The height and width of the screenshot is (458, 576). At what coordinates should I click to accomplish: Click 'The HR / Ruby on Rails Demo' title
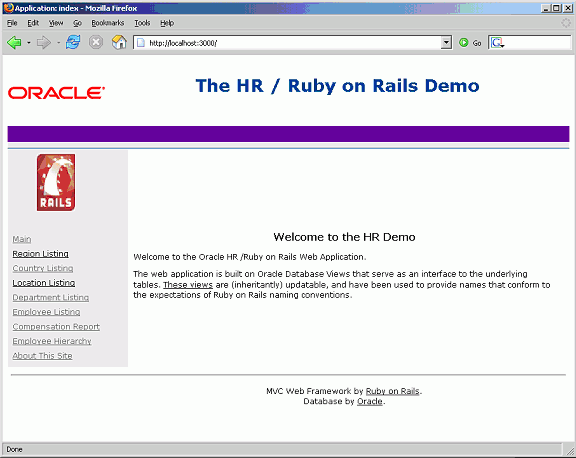click(x=337, y=86)
